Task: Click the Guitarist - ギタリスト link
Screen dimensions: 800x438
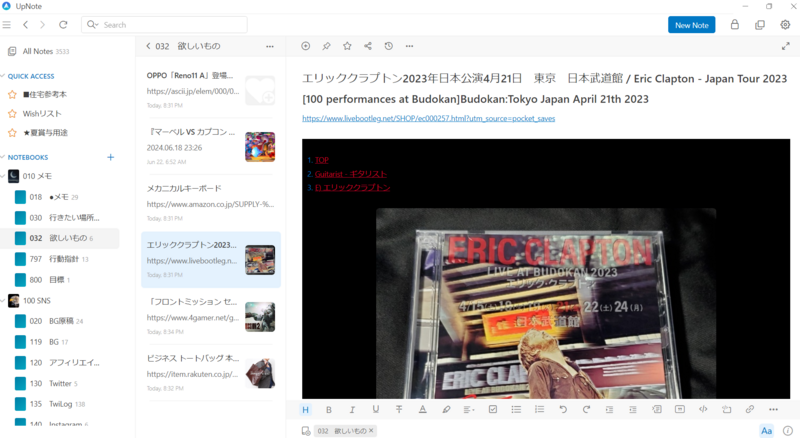Action: click(351, 174)
